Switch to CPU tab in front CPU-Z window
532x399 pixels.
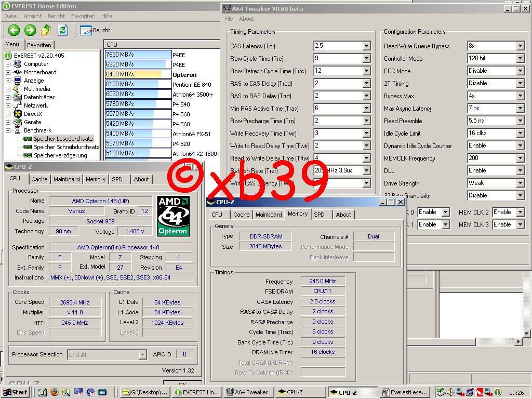pyautogui.click(x=217, y=215)
